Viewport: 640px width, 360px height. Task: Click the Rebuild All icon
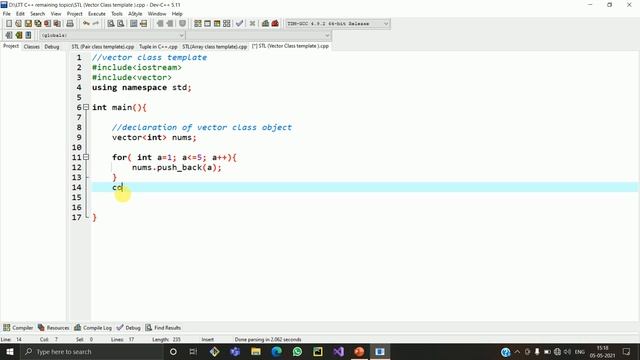coord(227,24)
